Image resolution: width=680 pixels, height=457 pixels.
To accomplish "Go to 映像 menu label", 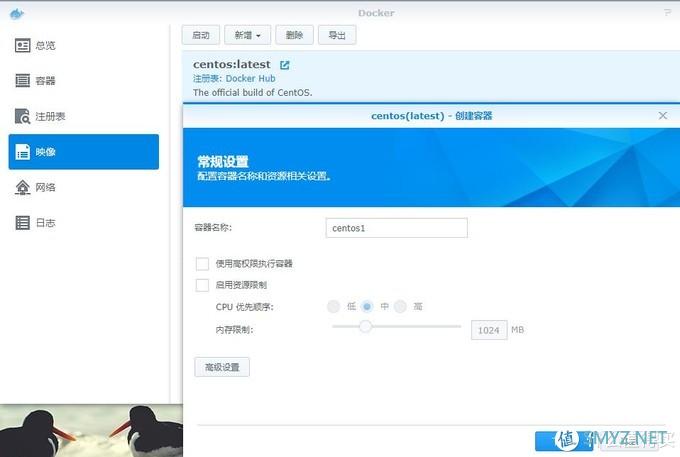I will point(45,152).
